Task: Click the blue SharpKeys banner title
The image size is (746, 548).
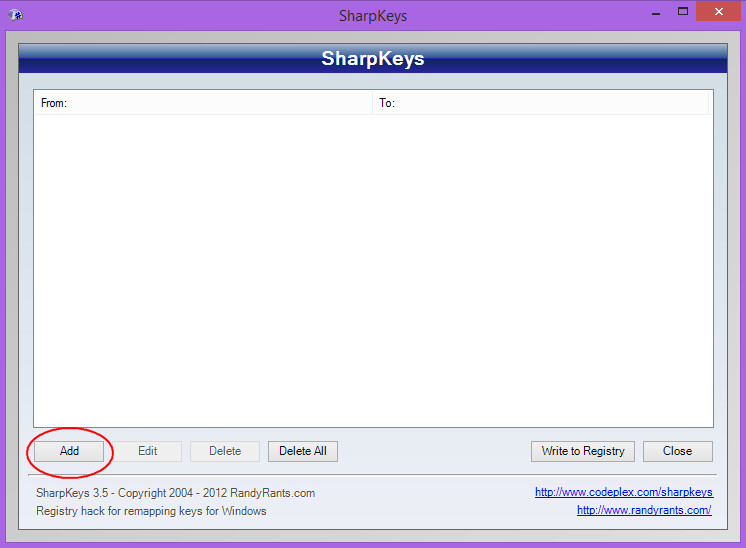Action: tap(373, 59)
